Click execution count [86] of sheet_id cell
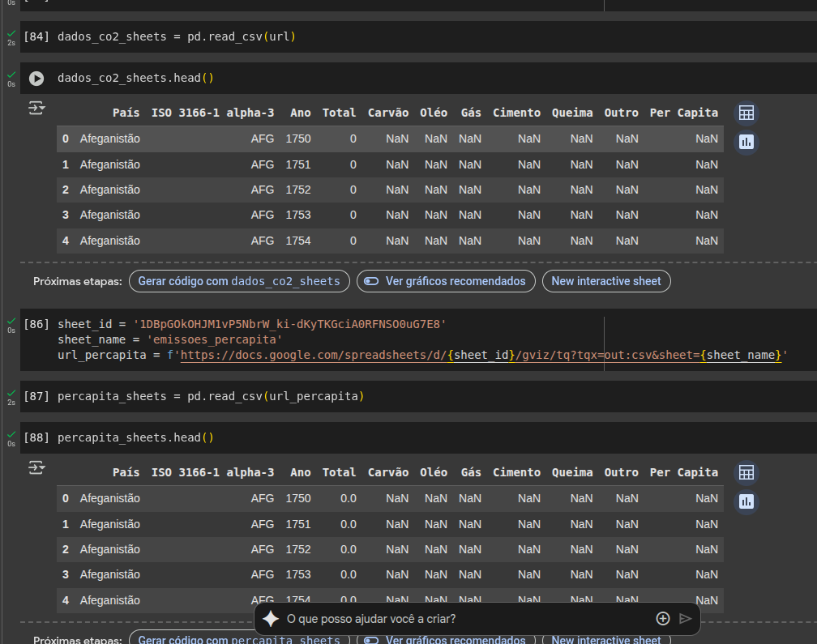This screenshot has height=644, width=817. pyautogui.click(x=36, y=324)
